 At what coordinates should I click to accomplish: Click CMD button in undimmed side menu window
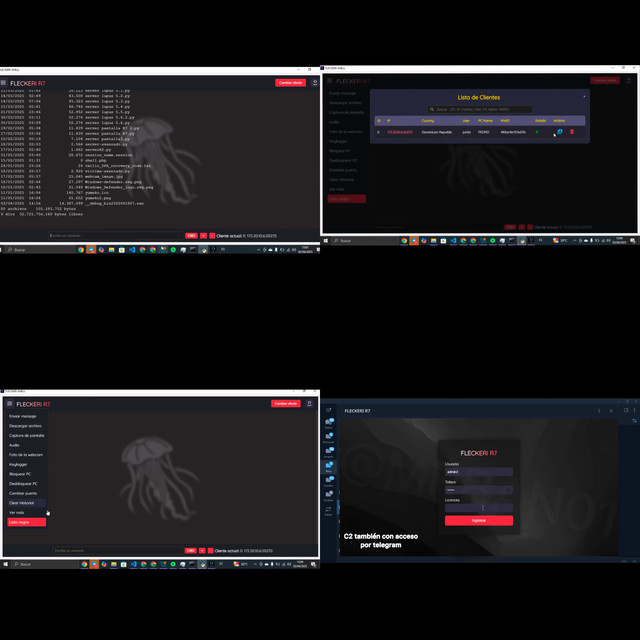pyautogui.click(x=190, y=551)
